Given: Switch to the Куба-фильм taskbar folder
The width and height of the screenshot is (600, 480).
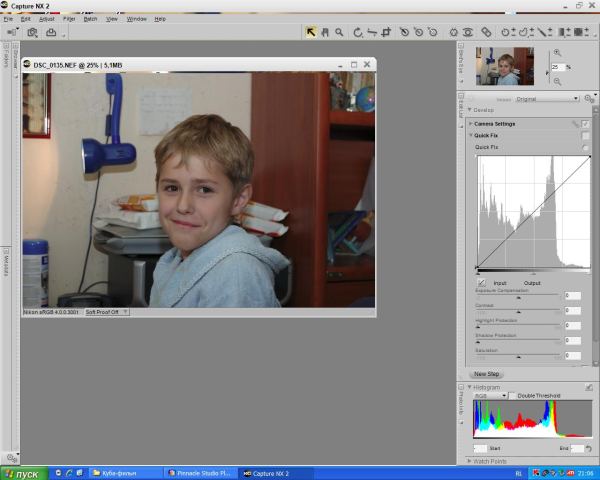Looking at the screenshot, I should tap(124, 473).
